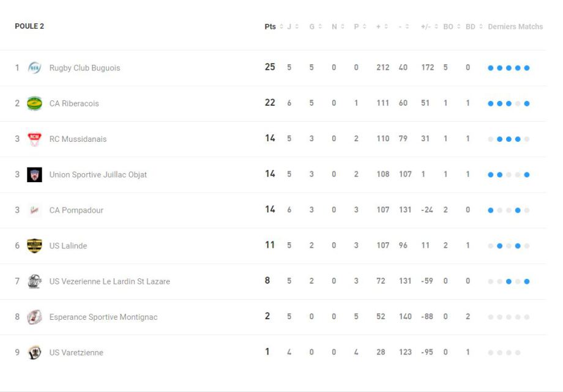Click the Derniers Matchs column header
This screenshot has height=392, width=563.
tap(515, 27)
